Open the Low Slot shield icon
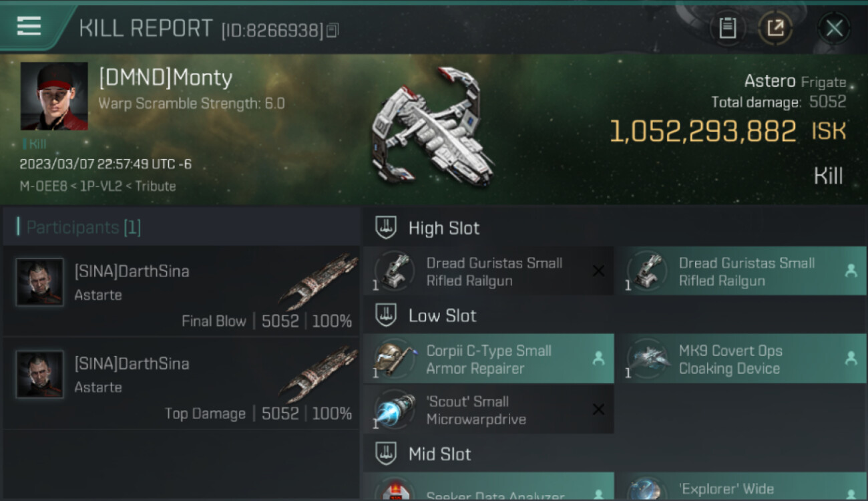The image size is (868, 501). (385, 315)
